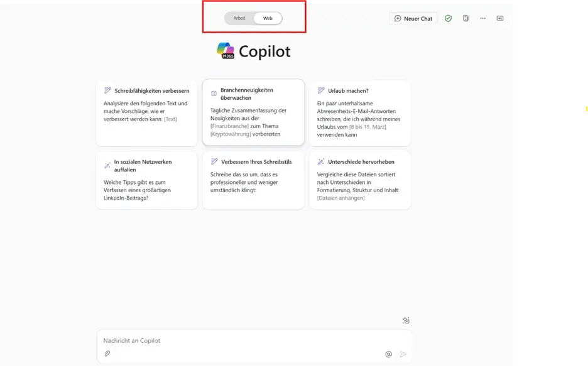Switch to the Arbeit mode
The height and width of the screenshot is (366, 588).
239,19
